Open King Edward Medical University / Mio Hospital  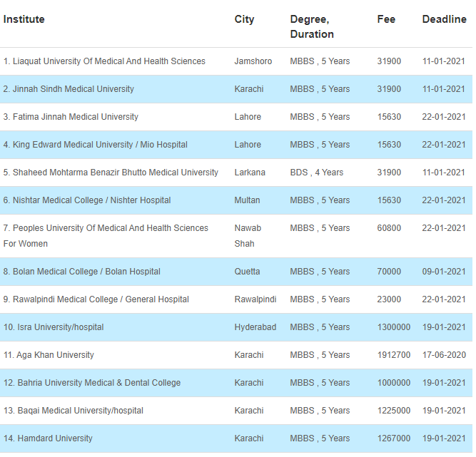(x=96, y=145)
